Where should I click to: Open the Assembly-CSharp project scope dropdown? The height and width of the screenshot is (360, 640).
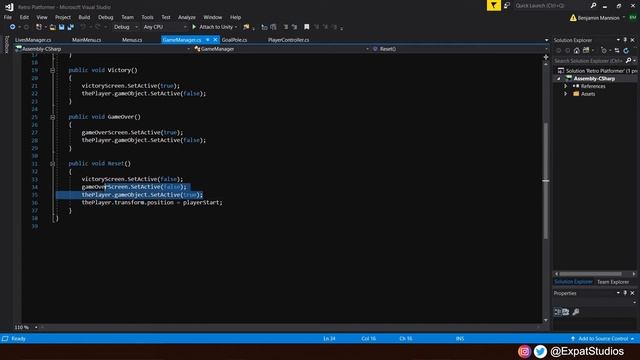103,49
